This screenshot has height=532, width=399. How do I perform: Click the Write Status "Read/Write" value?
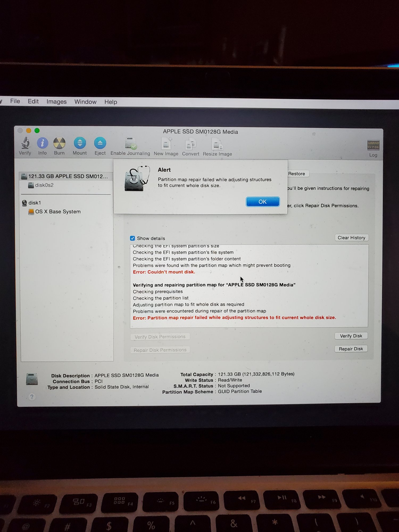point(230,380)
